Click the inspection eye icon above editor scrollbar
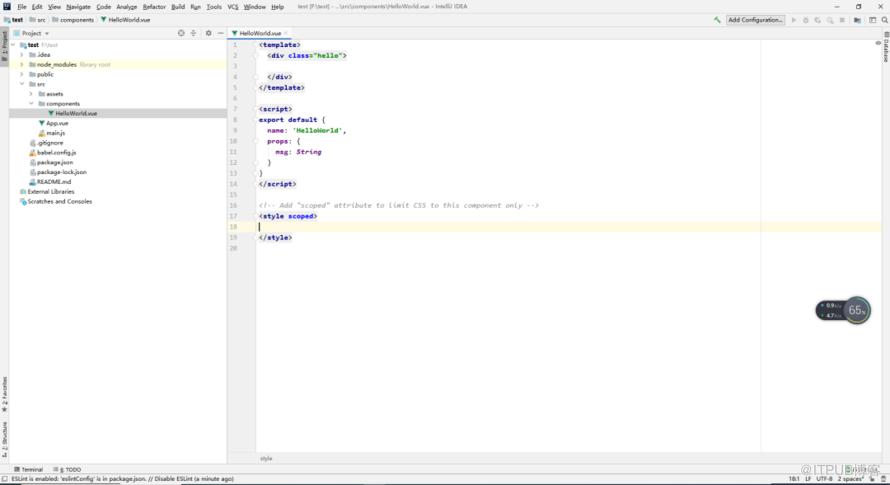 pos(878,43)
